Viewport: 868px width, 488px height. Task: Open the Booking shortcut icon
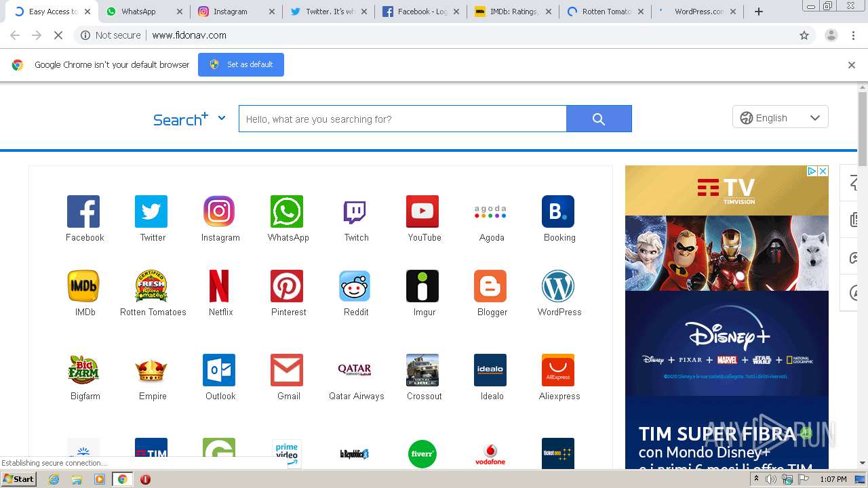558,211
